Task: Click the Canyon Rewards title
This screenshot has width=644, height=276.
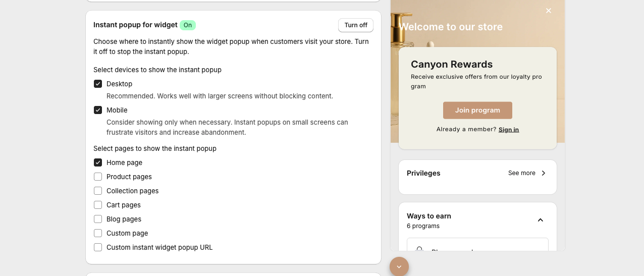Action: [x=451, y=64]
